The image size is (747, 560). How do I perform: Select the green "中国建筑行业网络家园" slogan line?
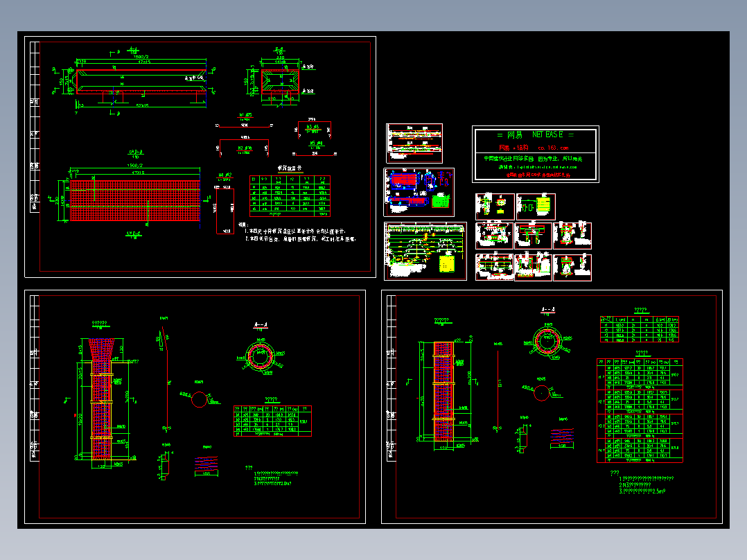coord(533,158)
